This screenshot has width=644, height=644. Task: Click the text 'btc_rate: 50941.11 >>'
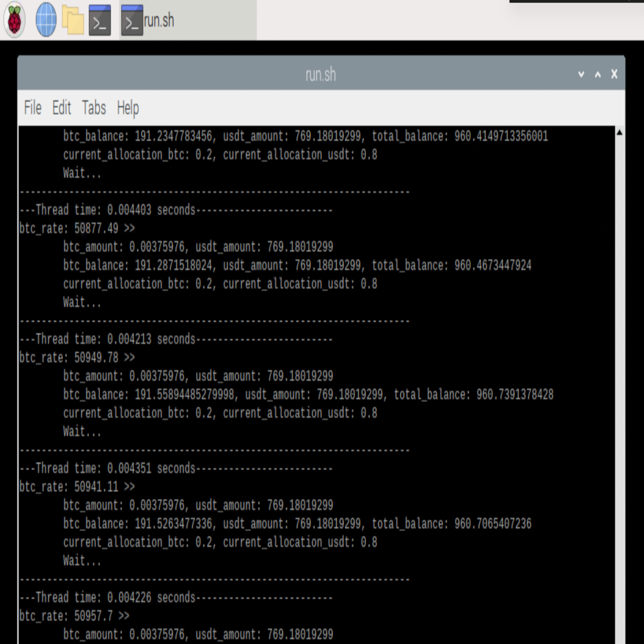(x=77, y=486)
